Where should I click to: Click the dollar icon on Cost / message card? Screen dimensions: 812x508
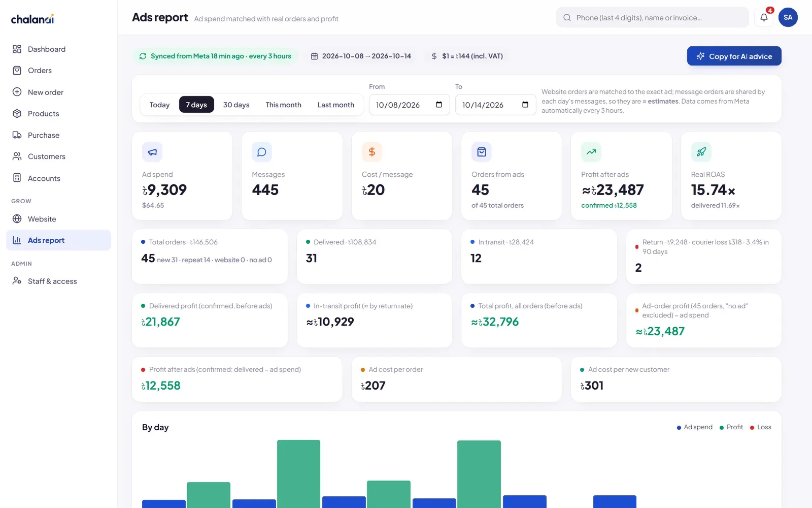pyautogui.click(x=372, y=152)
